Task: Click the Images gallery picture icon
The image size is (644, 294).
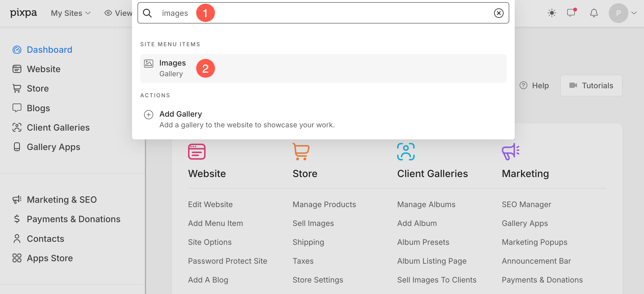Action: coord(149,63)
